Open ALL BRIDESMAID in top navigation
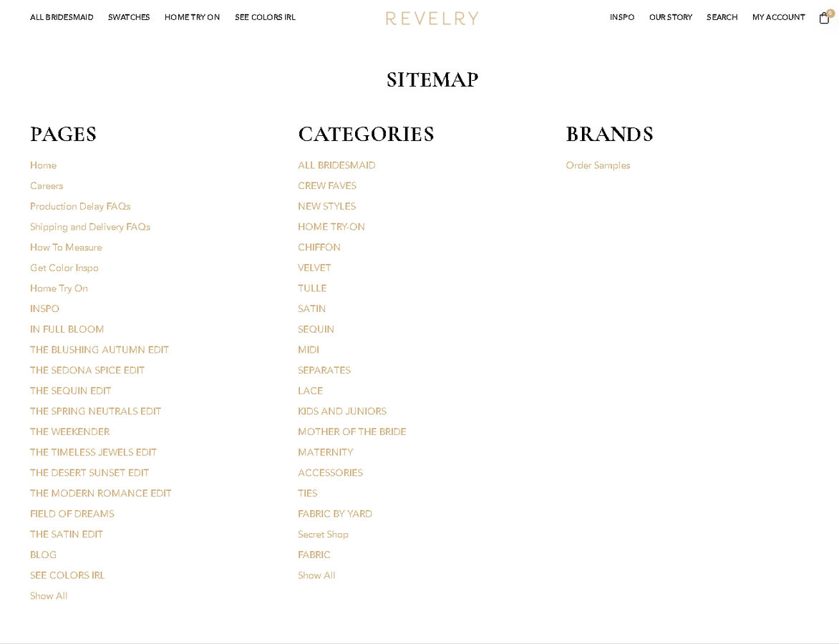839x644 pixels. tap(62, 17)
